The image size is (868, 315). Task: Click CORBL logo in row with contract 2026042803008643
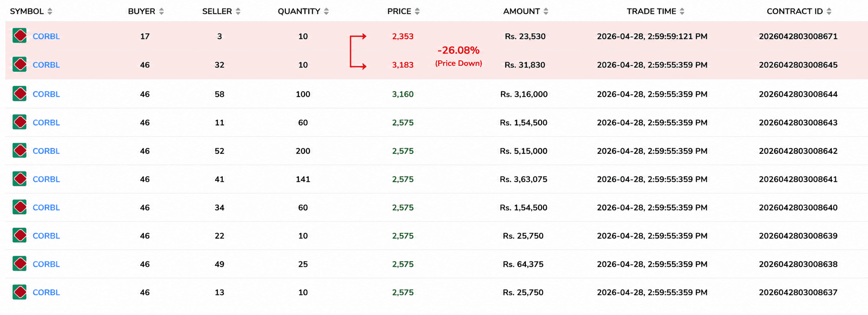click(20, 122)
